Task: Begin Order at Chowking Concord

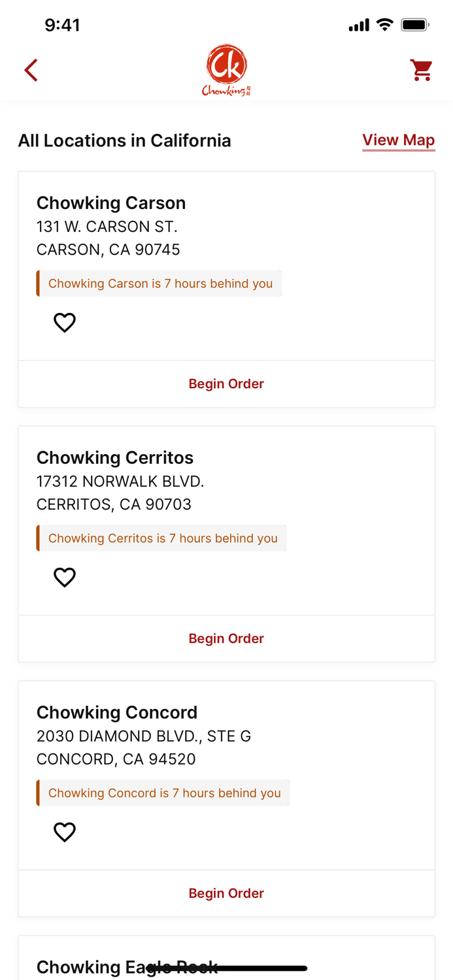Action: [226, 893]
